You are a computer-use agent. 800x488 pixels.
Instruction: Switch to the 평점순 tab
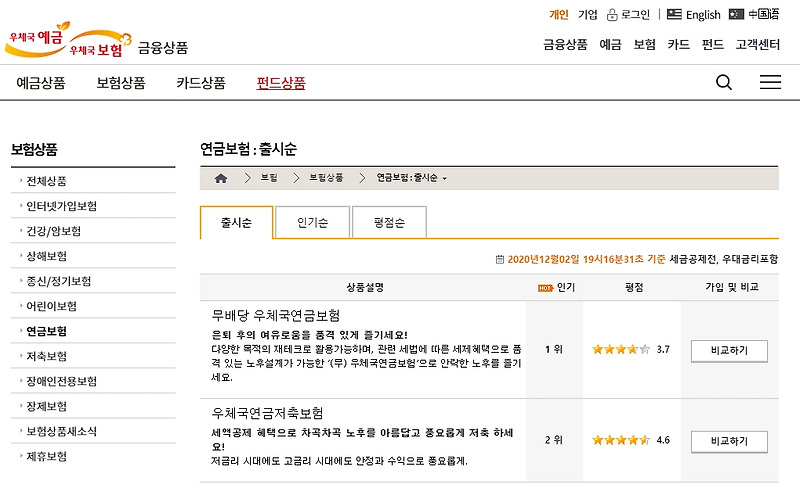[389, 223]
